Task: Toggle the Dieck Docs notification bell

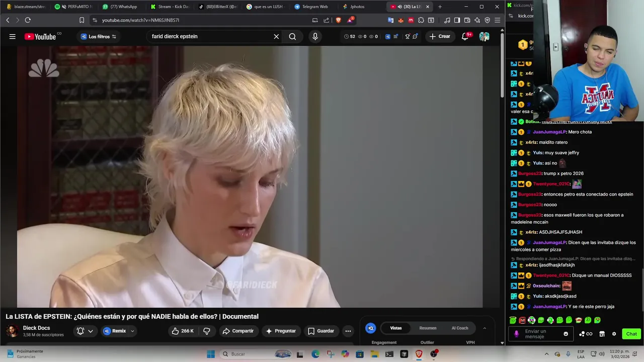Action: coord(80,331)
